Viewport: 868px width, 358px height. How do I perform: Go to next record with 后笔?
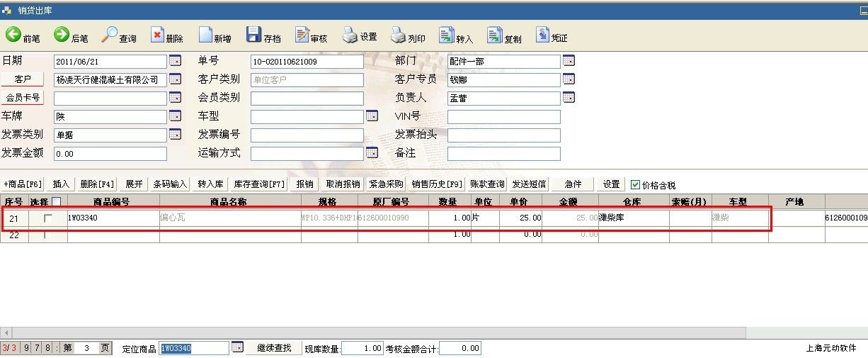click(x=62, y=35)
